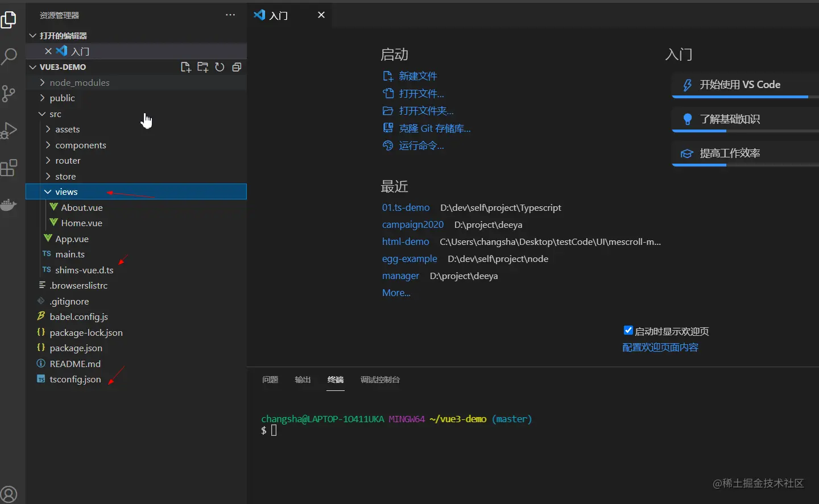Click the New File icon in VUE3-DEMO header

coord(185,67)
